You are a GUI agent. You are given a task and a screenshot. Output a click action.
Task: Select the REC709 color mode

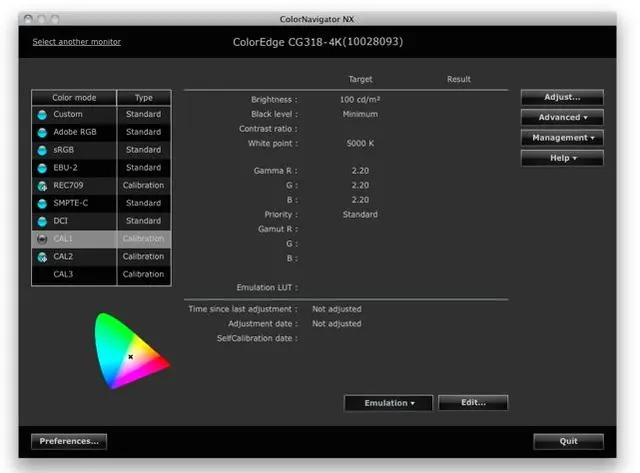pos(101,185)
